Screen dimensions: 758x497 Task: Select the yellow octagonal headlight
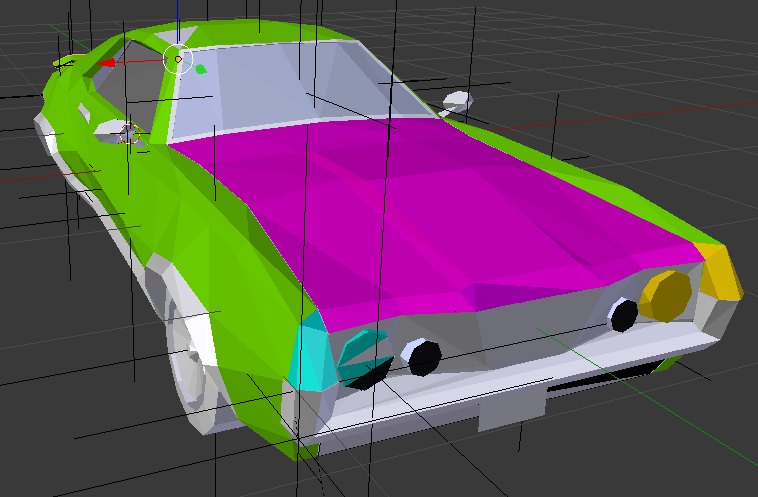pos(666,296)
